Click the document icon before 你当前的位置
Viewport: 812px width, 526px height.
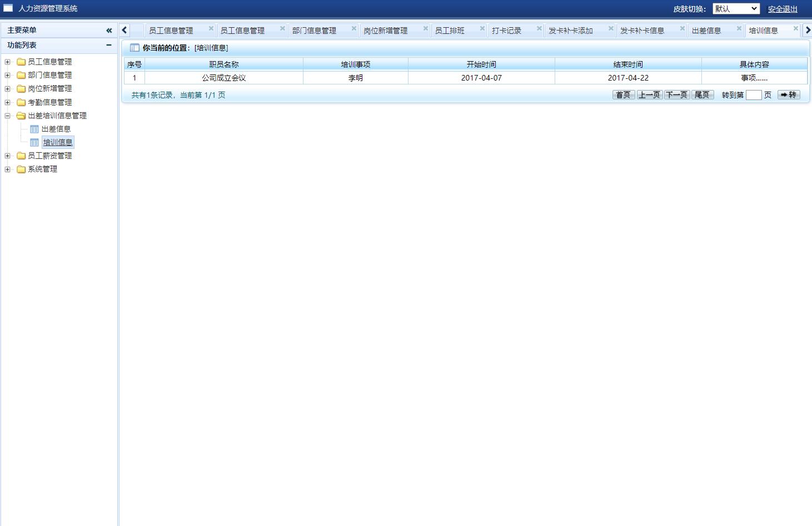(x=134, y=48)
